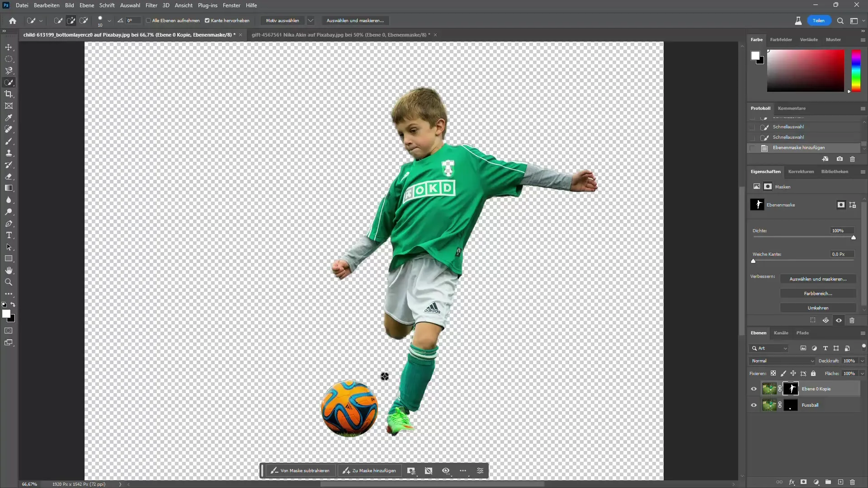Toggle lock transparent pixels icon
868x488 pixels.
coord(773,374)
